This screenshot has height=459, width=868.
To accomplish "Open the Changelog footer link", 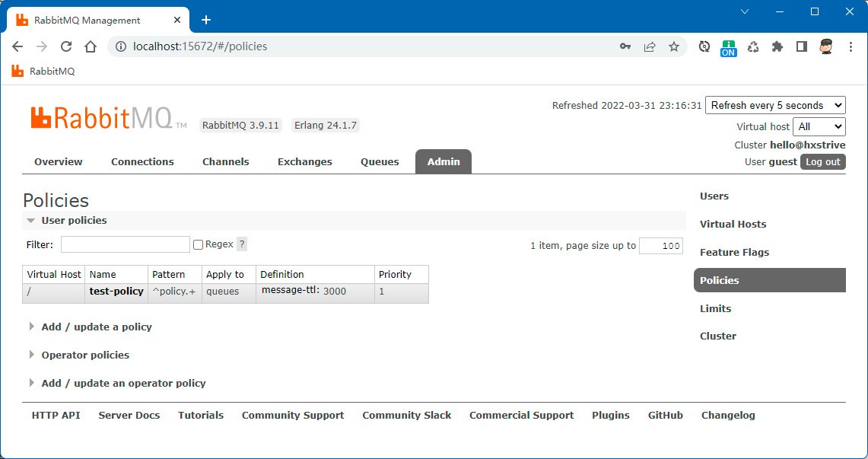I will 728,416.
